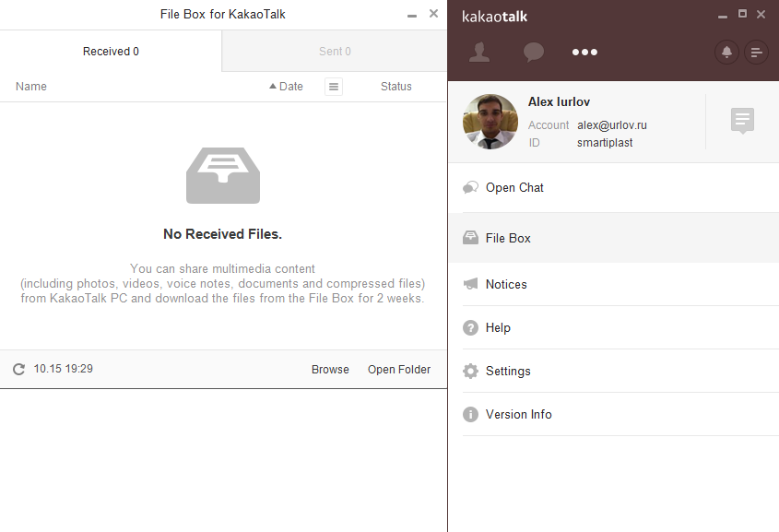779x532 pixels.
Task: Sort files by Name column
Action: point(31,87)
